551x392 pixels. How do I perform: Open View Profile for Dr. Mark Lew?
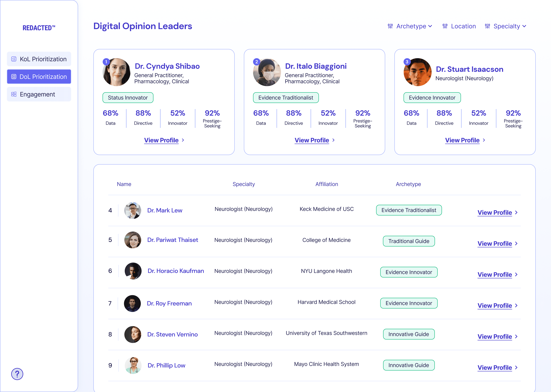495,213
